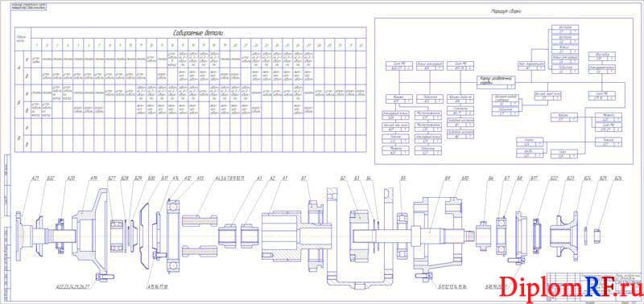Click the grouped callout А4,5,6,7,8,9,10,11
The width and height of the screenshot is (644, 304).
click(x=230, y=179)
